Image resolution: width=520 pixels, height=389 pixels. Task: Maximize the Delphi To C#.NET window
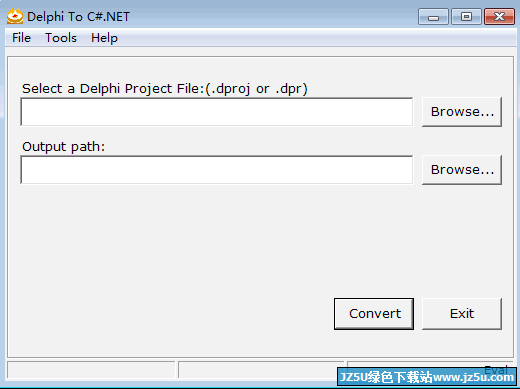(x=466, y=17)
